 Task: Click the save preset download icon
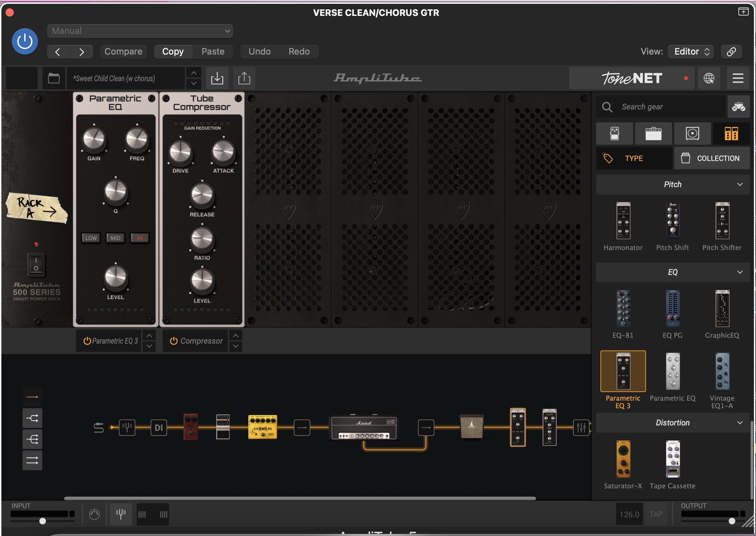point(217,78)
